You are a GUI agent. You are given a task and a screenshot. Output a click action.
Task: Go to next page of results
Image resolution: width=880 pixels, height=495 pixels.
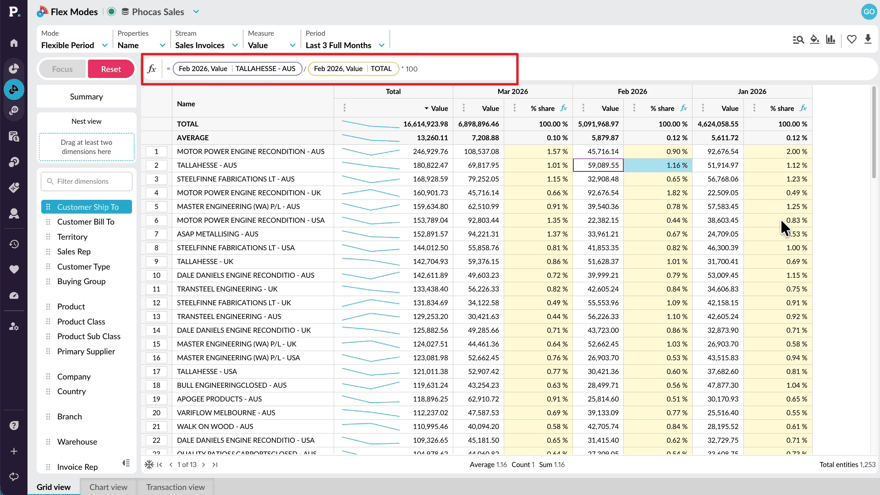[204, 465]
